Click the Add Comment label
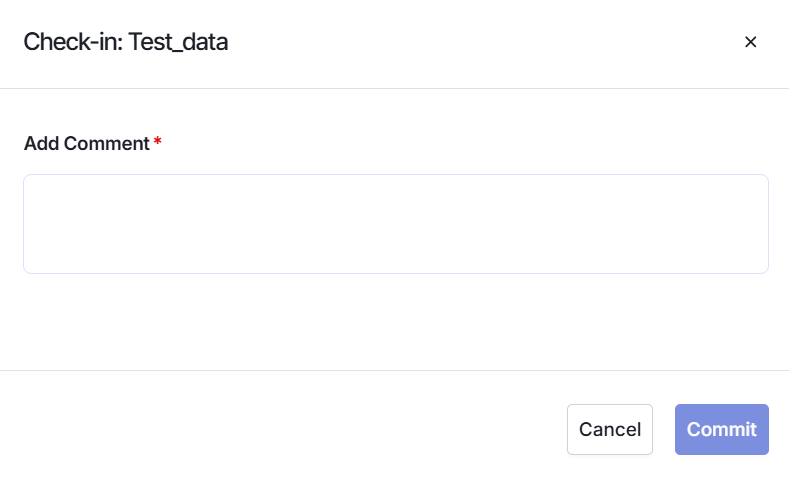Image resolution: width=789 pixels, height=478 pixels. tap(87, 143)
